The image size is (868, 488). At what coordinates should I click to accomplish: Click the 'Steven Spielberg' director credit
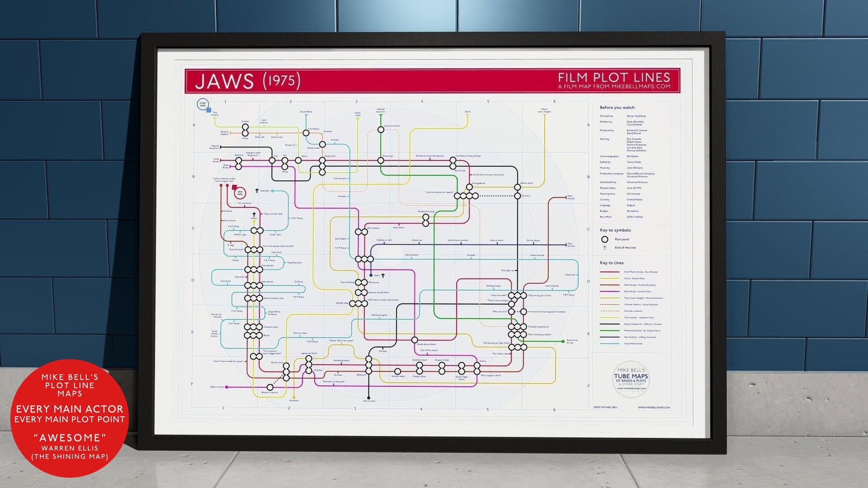636,116
